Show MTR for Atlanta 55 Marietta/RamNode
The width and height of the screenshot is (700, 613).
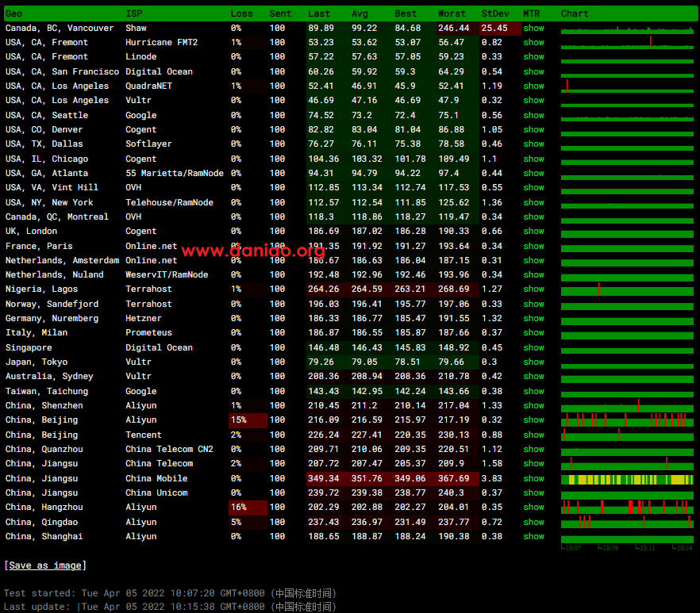point(533,173)
